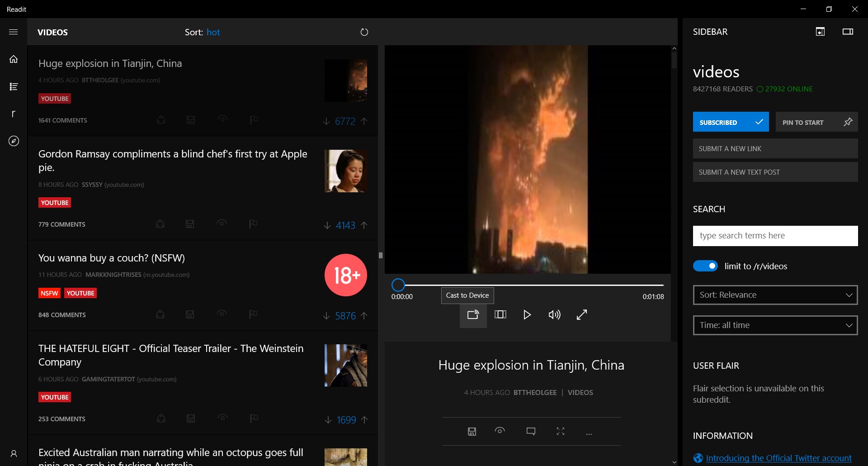This screenshot has width=868, height=466.
Task: Open the compass explore icon
Action: click(14, 141)
